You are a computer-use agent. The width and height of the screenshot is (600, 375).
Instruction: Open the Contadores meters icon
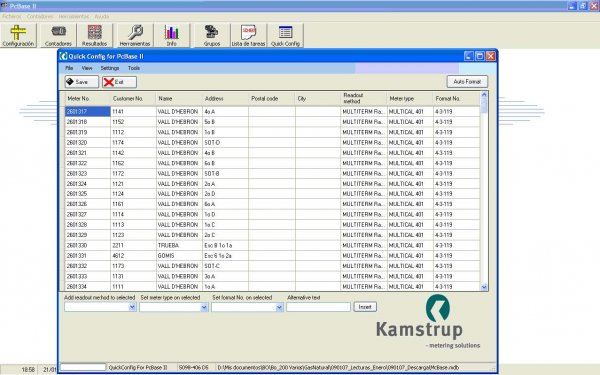(58, 35)
